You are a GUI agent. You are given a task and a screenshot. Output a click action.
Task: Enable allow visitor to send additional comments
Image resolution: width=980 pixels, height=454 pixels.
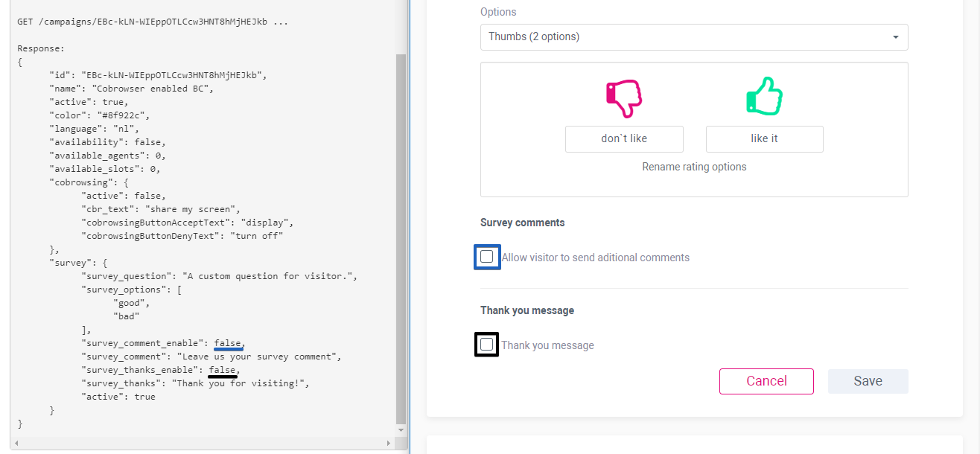(x=487, y=256)
